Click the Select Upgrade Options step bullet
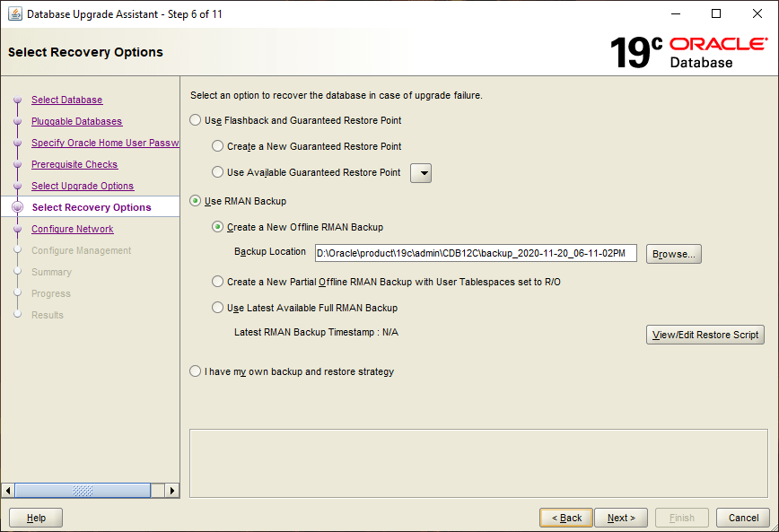 pos(17,186)
